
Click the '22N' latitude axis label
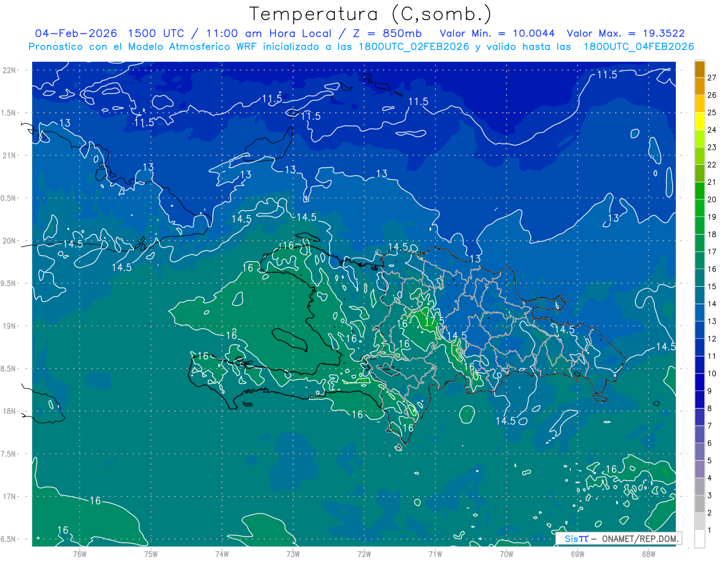click(9, 70)
